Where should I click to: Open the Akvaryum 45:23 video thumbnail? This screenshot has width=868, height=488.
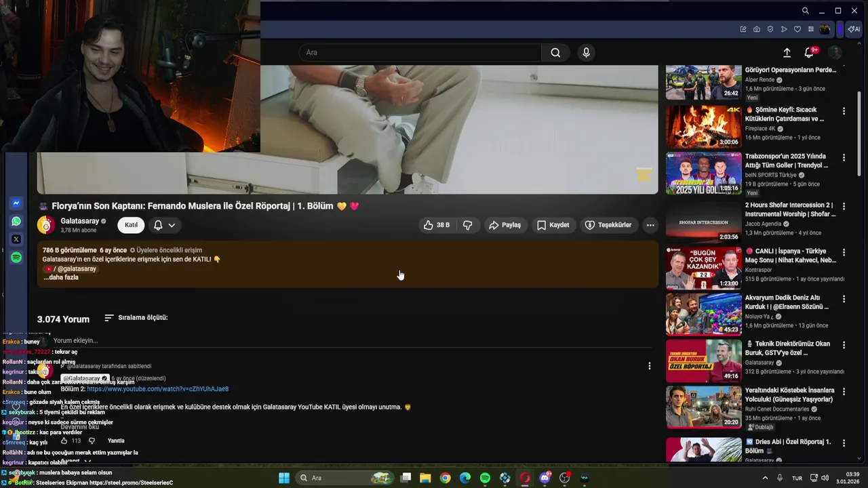tap(703, 314)
